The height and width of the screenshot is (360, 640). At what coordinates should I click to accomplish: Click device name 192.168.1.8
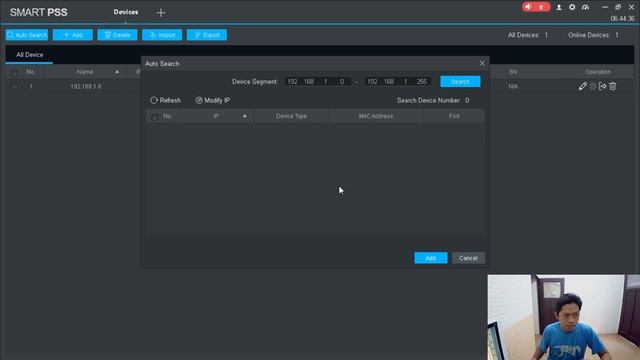86,87
